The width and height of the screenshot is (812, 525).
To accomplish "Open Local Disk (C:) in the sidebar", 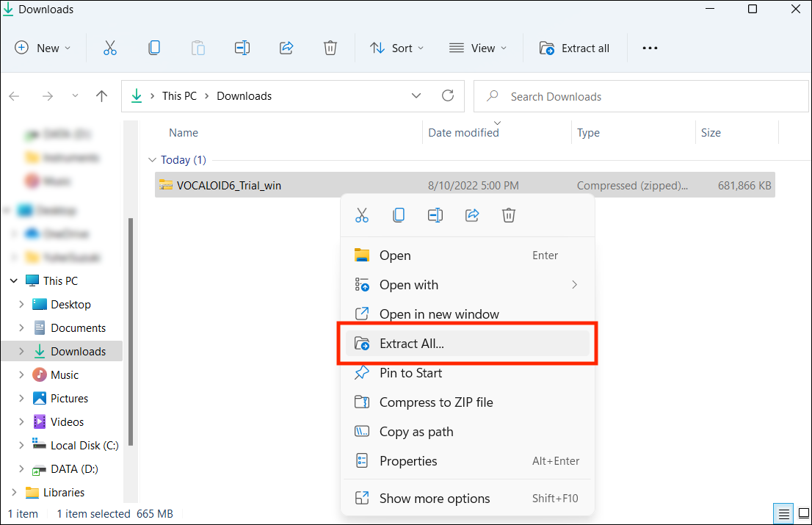I will (84, 446).
